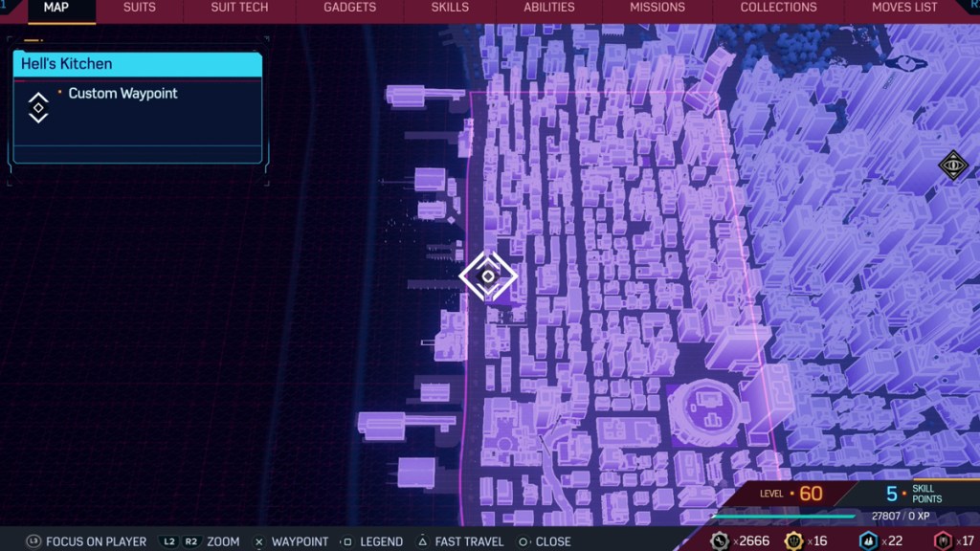Viewport: 980px width, 551px height.
Task: Click the Custom Waypoint icon in info panel
Action: pos(38,107)
